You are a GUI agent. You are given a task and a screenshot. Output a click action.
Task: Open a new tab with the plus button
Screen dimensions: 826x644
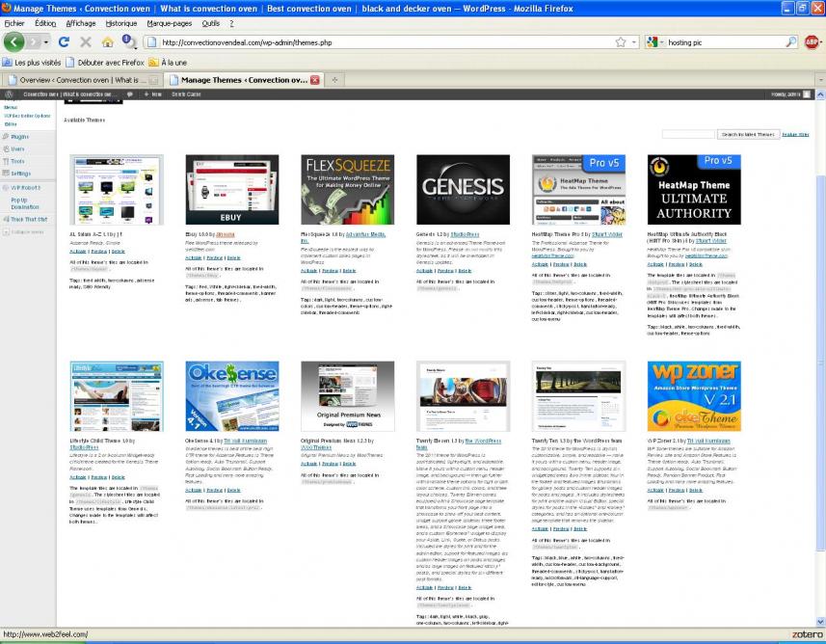pyautogui.click(x=334, y=80)
